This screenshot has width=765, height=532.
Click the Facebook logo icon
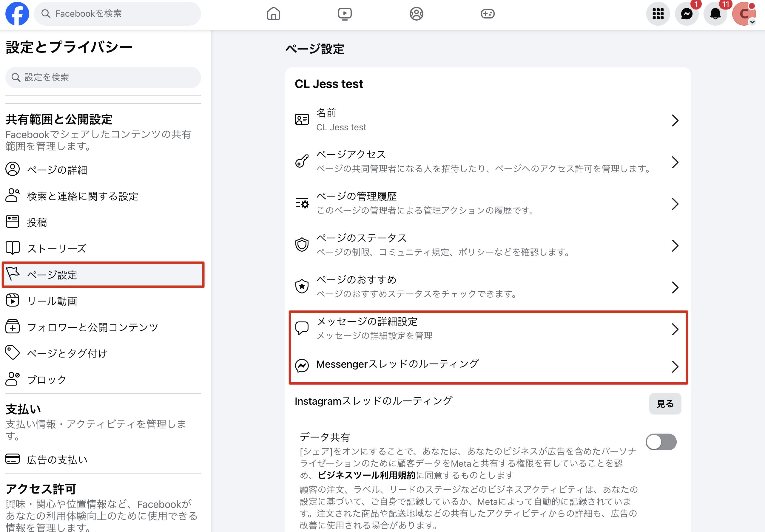click(17, 14)
